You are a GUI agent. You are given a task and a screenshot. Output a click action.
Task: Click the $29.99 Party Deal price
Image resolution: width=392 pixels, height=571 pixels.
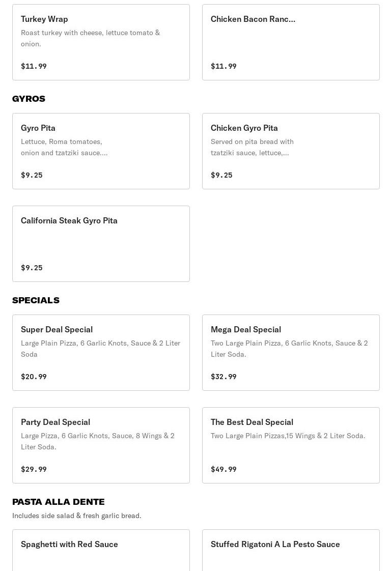point(34,469)
